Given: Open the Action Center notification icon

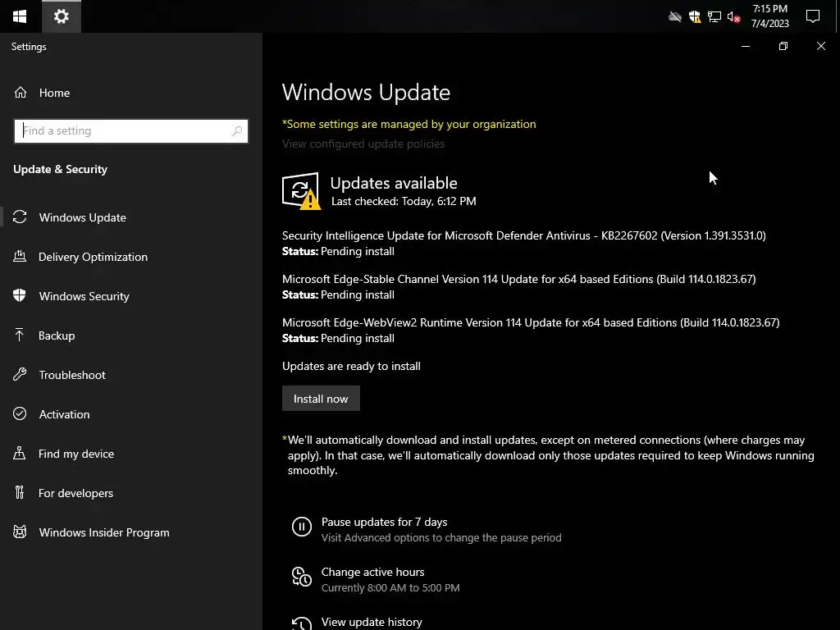Looking at the screenshot, I should coord(813,16).
